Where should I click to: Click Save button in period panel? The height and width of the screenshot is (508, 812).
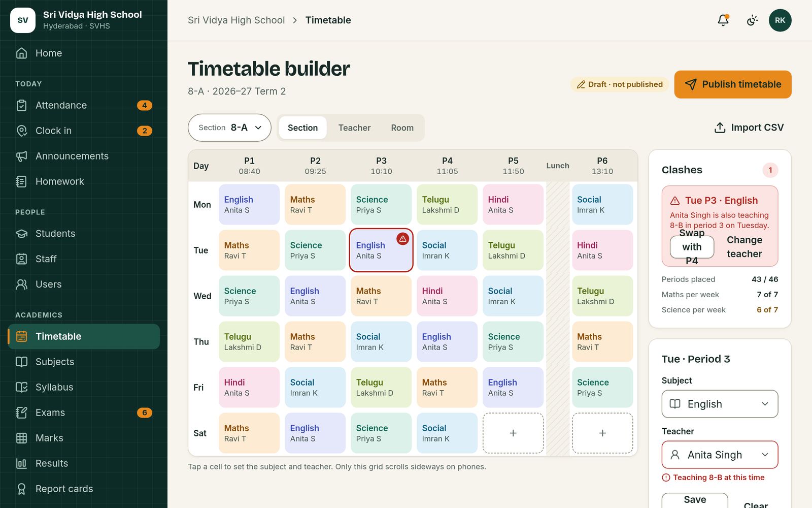[x=695, y=500]
